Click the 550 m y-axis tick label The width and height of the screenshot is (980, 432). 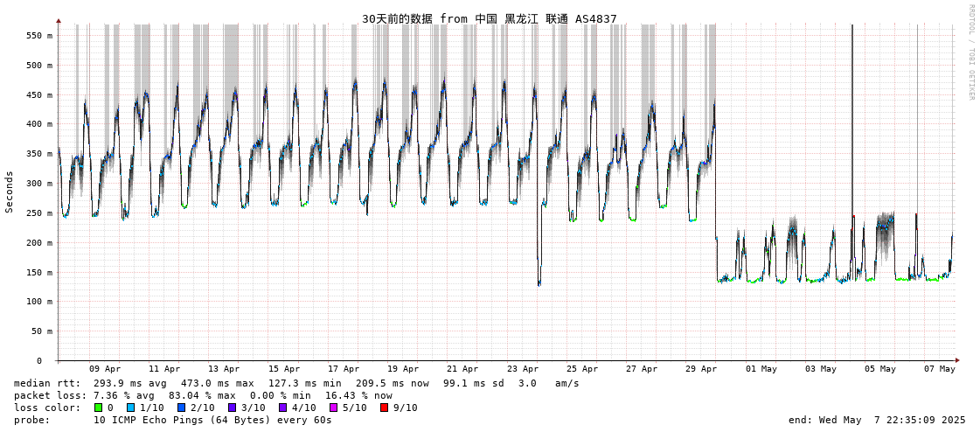click(39, 36)
